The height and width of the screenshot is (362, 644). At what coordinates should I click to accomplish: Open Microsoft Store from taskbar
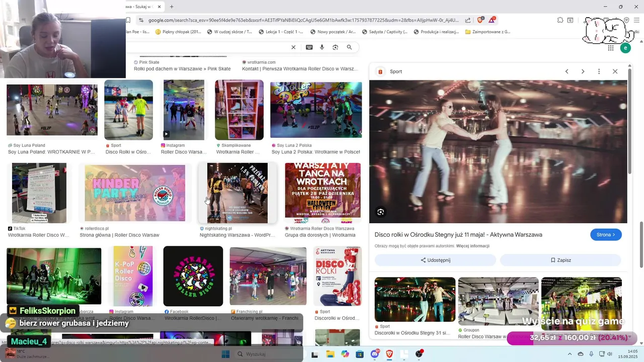tap(360, 354)
